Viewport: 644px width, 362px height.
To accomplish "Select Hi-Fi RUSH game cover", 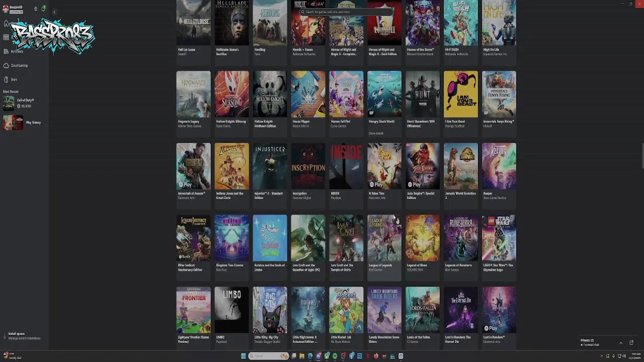I will [x=461, y=23].
